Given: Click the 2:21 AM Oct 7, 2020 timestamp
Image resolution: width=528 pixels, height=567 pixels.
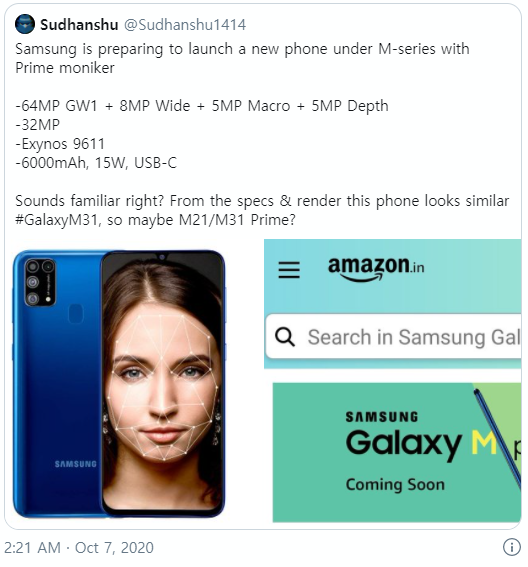Looking at the screenshot, I should tap(79, 547).
